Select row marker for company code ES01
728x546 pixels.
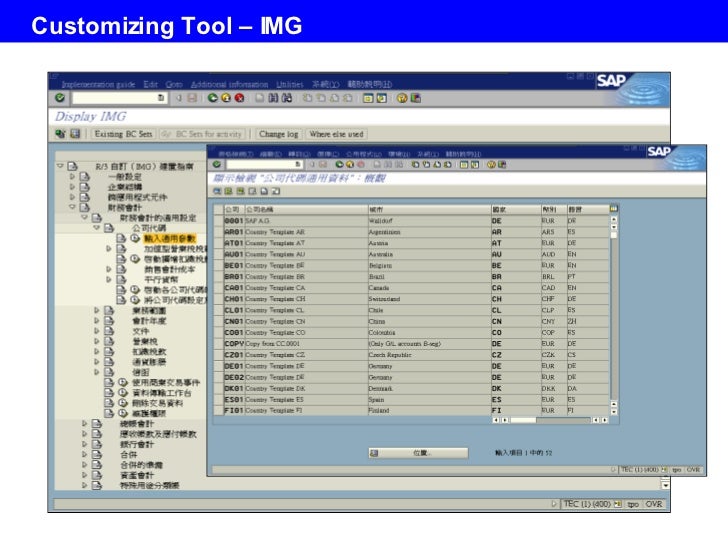pos(219,399)
